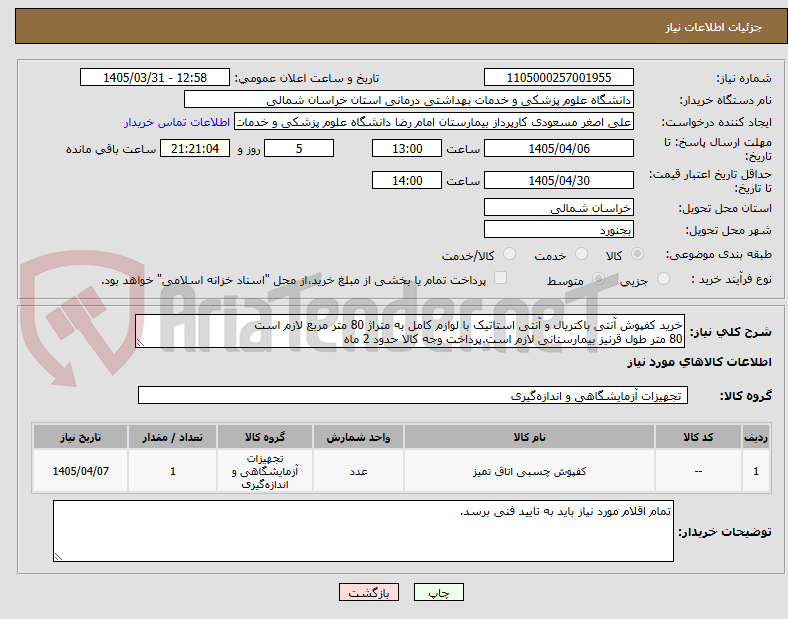Viewport: 788px width, 619px height.
Task: Click the quantity cell showing 1
Action: coord(172,471)
